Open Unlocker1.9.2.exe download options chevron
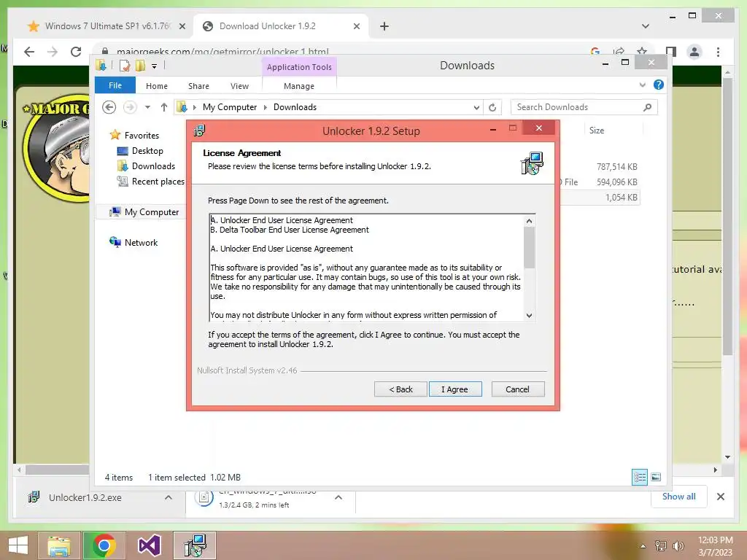Screen dimensions: 747x560 [169, 497]
